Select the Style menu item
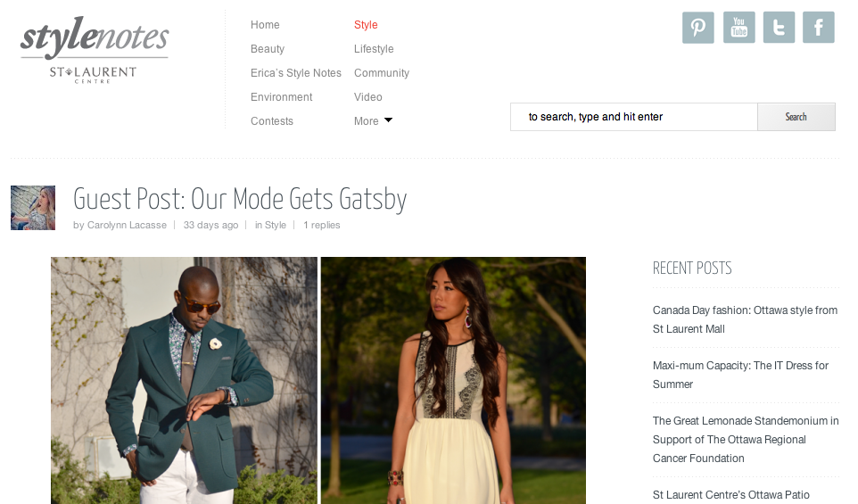 (x=366, y=25)
